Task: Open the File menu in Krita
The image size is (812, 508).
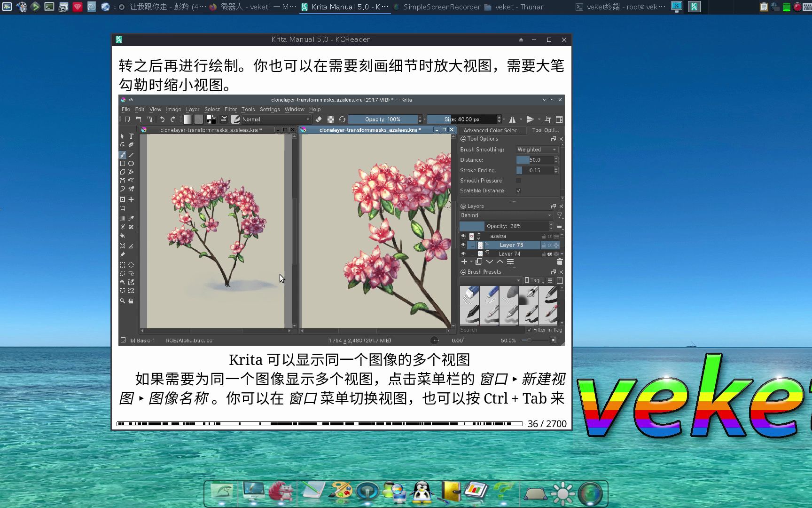Action: pyautogui.click(x=126, y=109)
